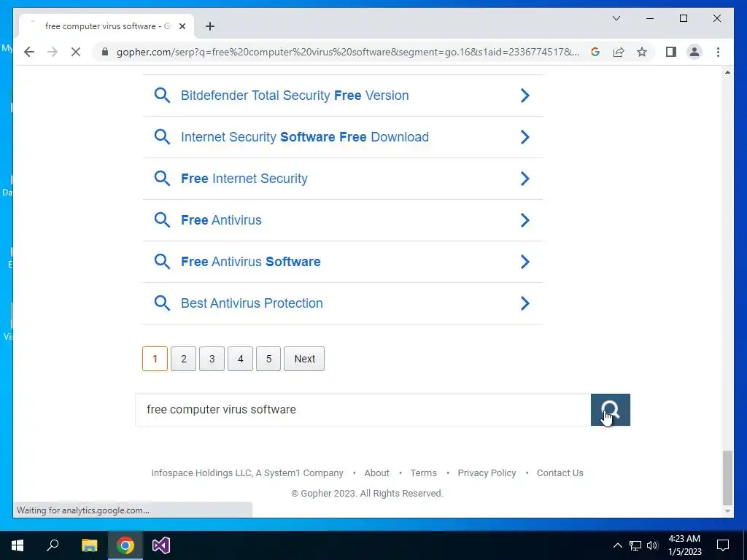The width and height of the screenshot is (747, 560).
Task: Open the Contact Us footer link
Action: 560,472
